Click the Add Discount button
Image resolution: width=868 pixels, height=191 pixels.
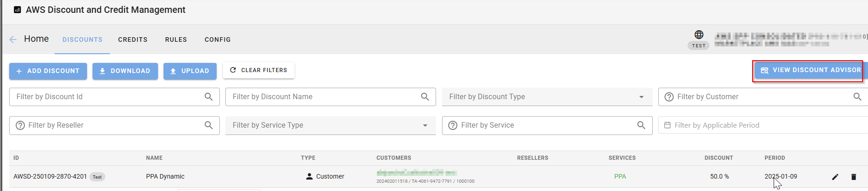pos(48,71)
